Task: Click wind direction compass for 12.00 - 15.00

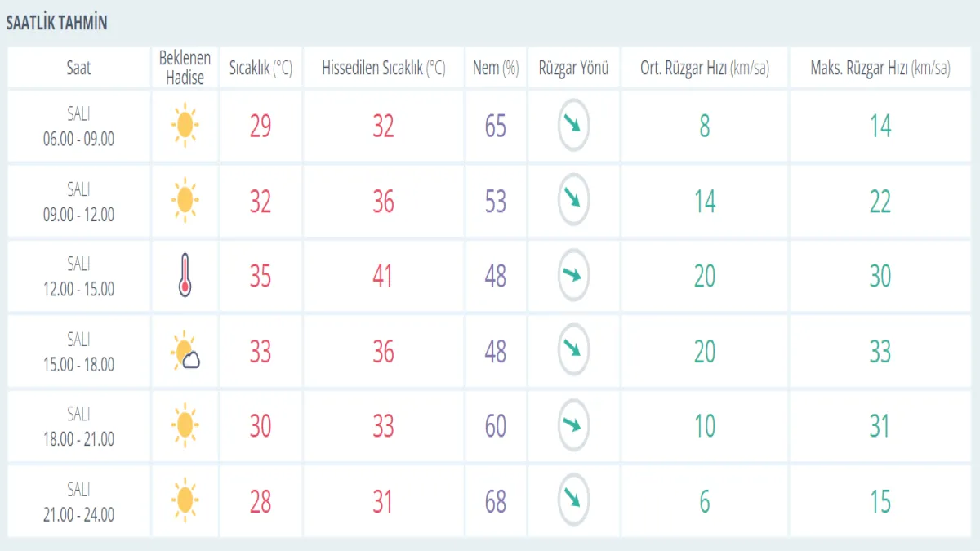Action: point(573,276)
